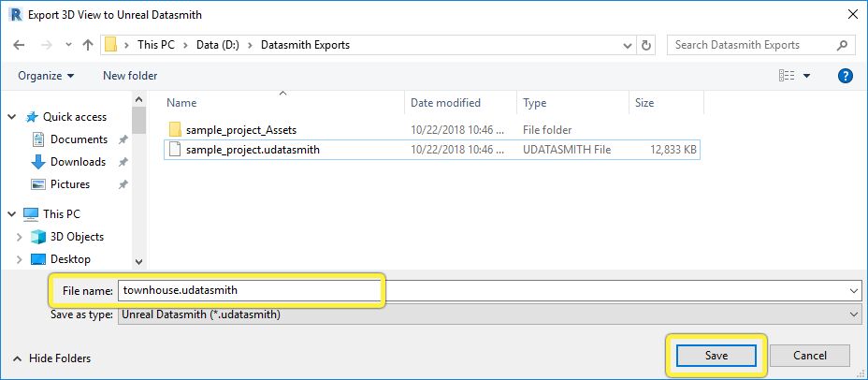The height and width of the screenshot is (380, 868).
Task: Select Datasmith Exports breadcrumb segment
Action: coord(305,45)
